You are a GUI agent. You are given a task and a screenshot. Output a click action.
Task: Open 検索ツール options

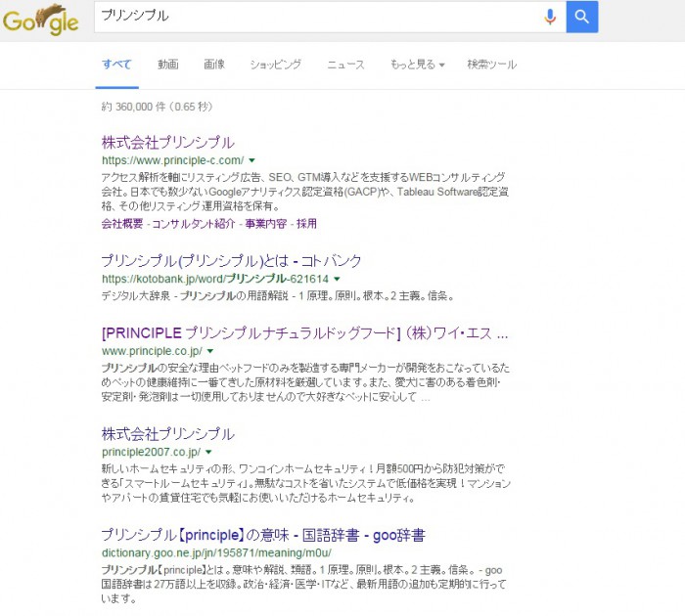point(491,65)
